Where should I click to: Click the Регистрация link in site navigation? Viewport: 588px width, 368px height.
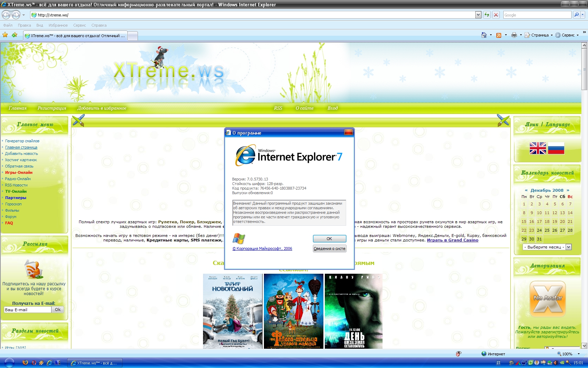[52, 108]
